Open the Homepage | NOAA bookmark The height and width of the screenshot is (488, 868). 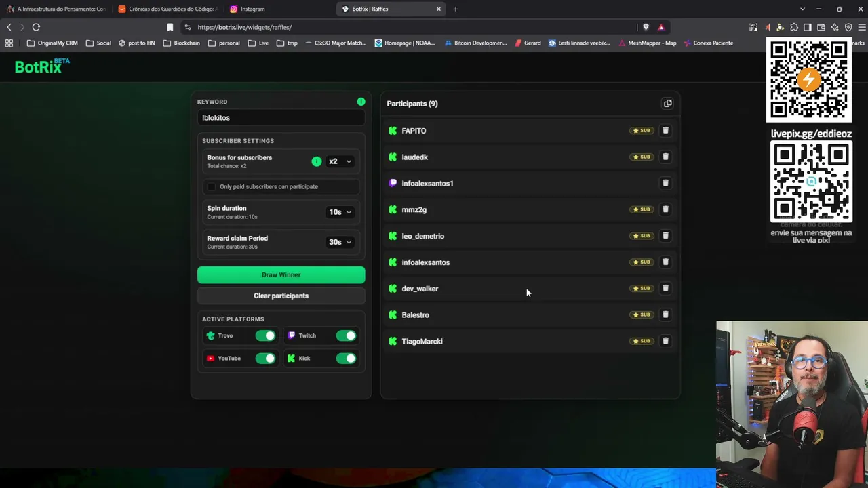tap(404, 43)
